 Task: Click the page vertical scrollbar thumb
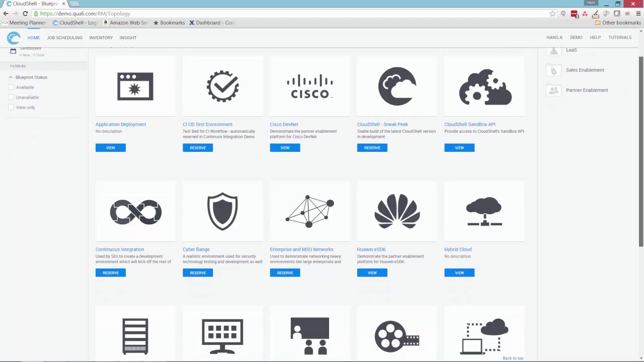click(641, 151)
